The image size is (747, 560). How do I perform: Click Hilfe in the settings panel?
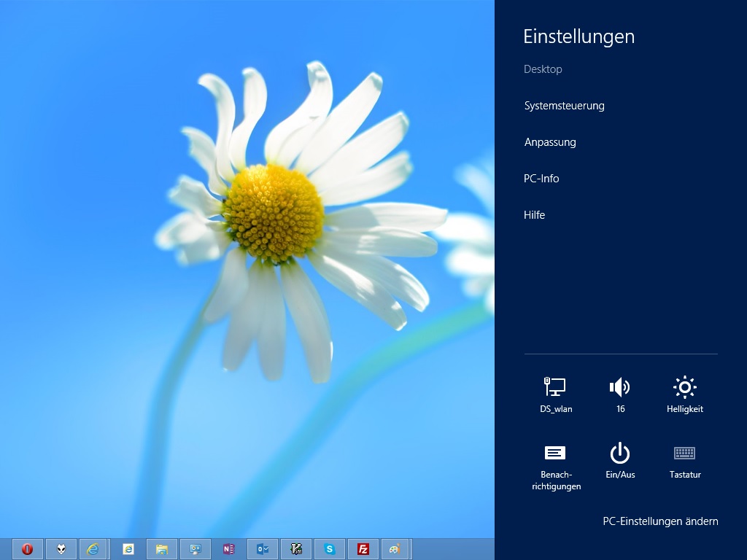pyautogui.click(x=534, y=215)
